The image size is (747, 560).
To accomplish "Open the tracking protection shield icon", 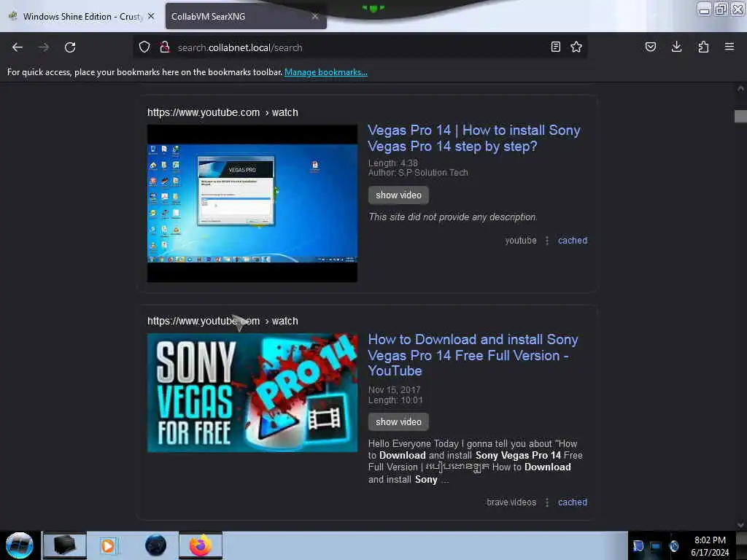I will [x=144, y=47].
